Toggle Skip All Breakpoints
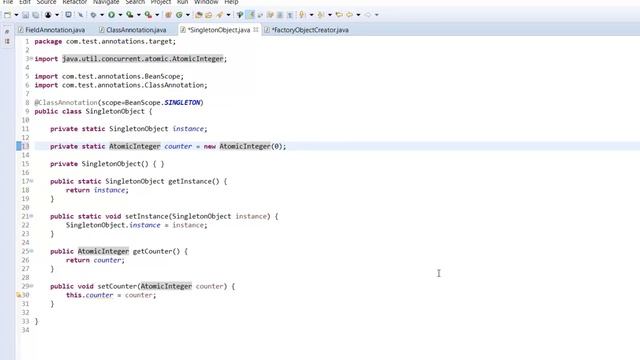Screen dimensions: 640x360 pyautogui.click(x=80, y=15)
